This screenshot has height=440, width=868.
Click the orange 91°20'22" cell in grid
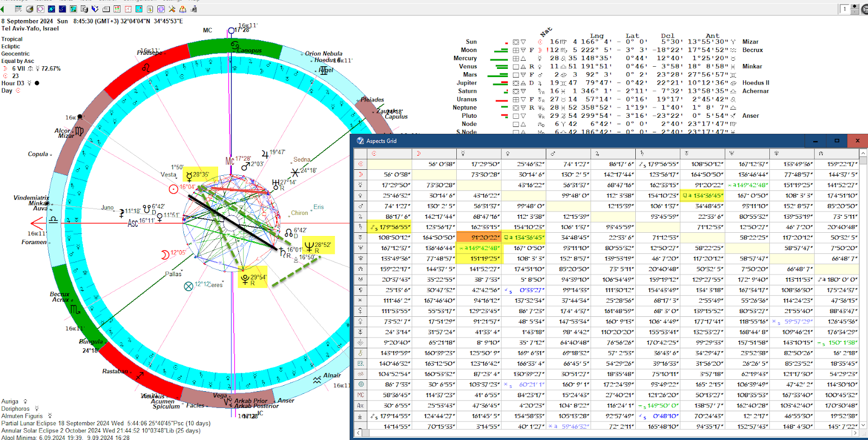coord(478,237)
